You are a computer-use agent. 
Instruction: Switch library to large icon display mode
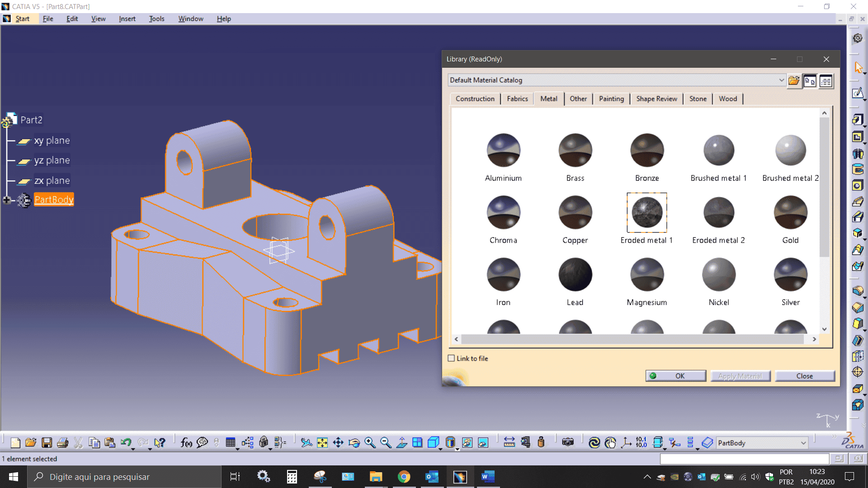coord(810,81)
